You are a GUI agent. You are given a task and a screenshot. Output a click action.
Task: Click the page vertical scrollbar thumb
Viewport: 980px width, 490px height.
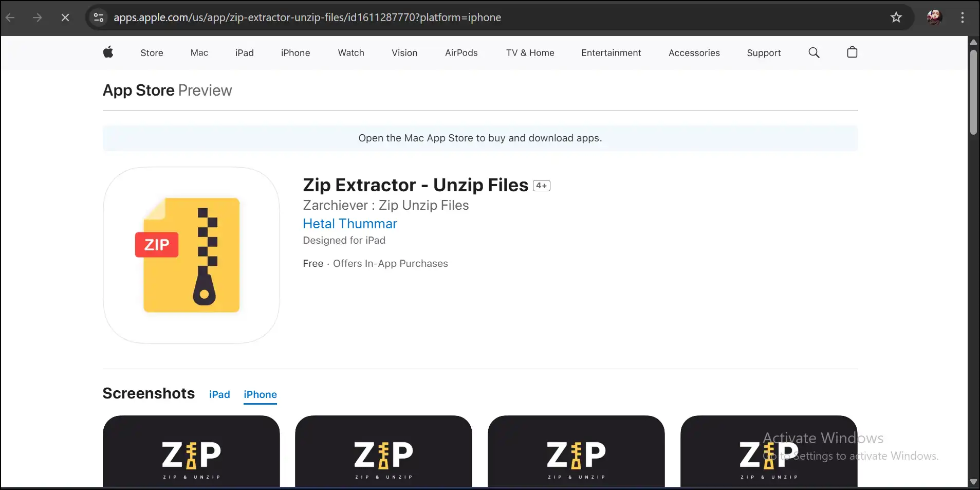pyautogui.click(x=973, y=92)
